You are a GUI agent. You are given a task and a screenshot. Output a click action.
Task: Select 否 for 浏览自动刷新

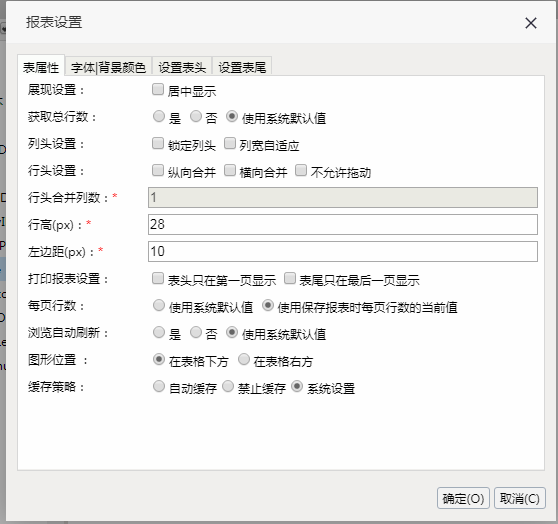click(196, 332)
